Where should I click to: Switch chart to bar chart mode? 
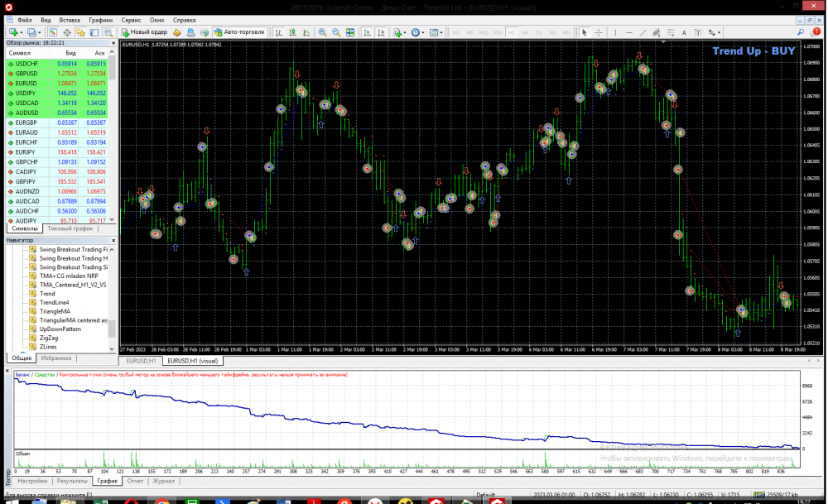click(x=278, y=32)
